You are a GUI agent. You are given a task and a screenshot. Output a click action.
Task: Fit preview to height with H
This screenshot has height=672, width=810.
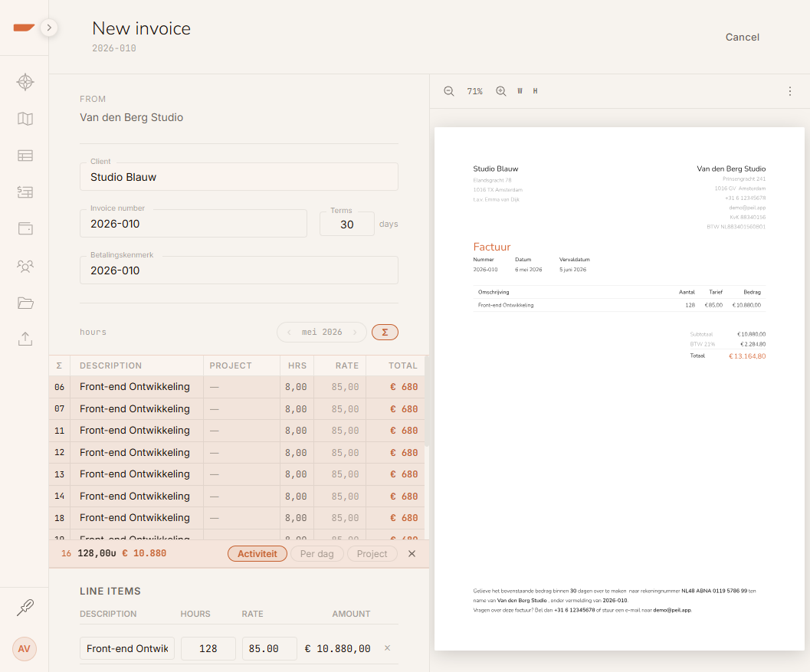click(x=535, y=91)
